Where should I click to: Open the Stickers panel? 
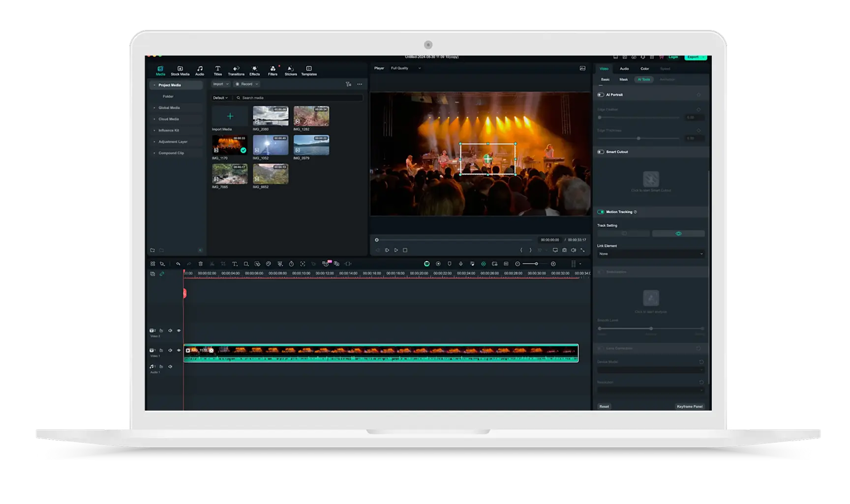(x=291, y=71)
